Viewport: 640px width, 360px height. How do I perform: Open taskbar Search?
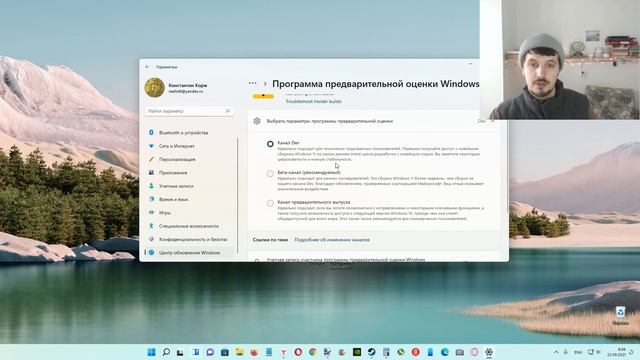pyautogui.click(x=166, y=352)
